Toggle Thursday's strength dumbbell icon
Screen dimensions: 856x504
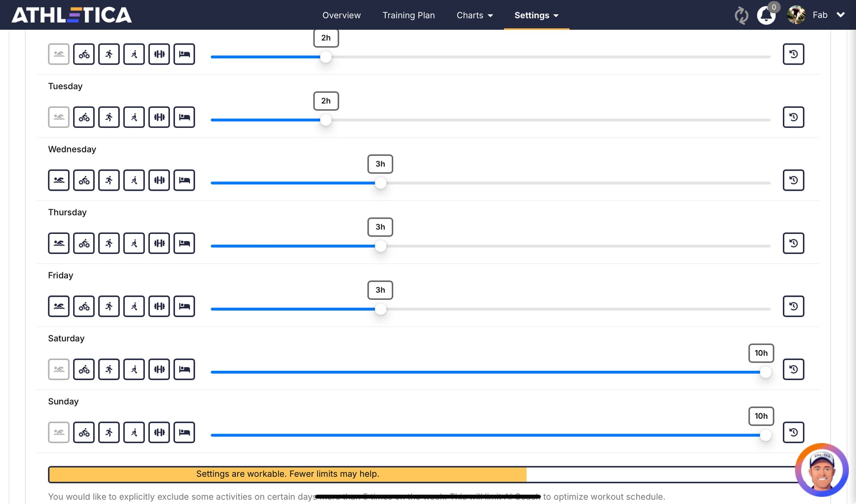click(x=159, y=243)
